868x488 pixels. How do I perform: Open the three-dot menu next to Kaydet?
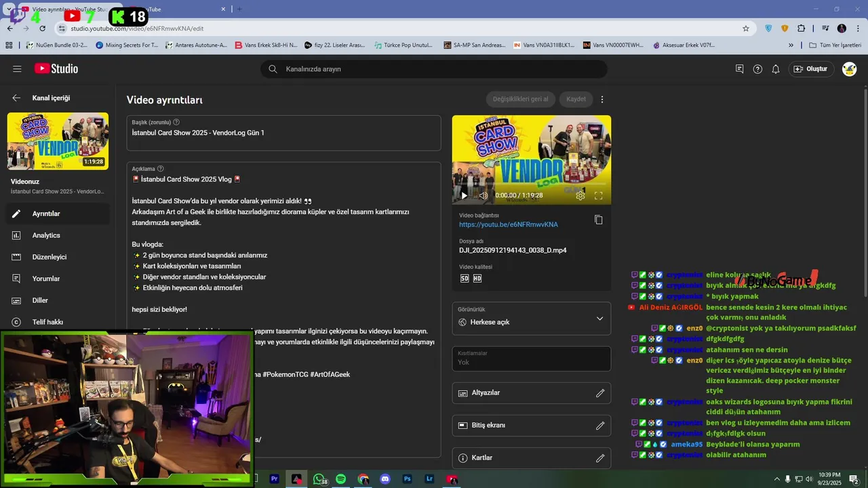click(x=601, y=99)
